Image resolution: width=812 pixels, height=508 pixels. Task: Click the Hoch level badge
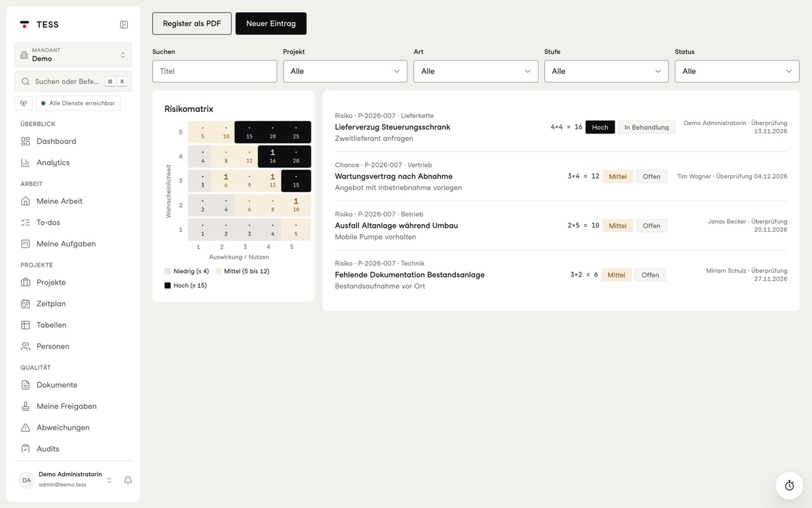(600, 127)
